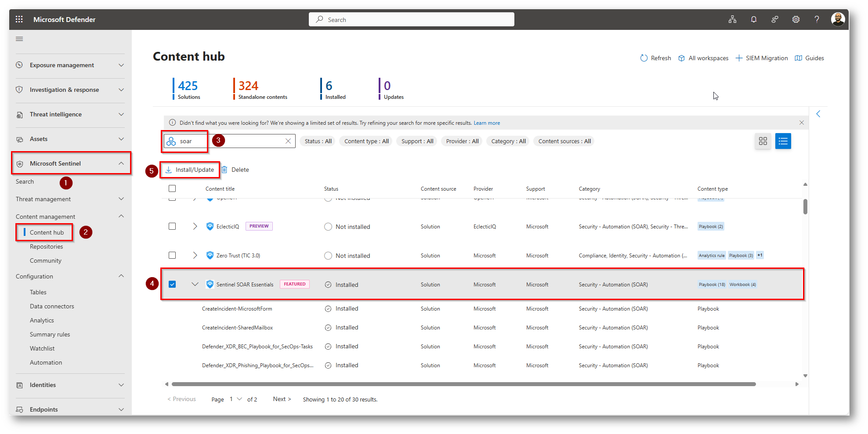Check the EclecticIQ solution checkbox
This screenshot has height=434, width=868.
[172, 226]
